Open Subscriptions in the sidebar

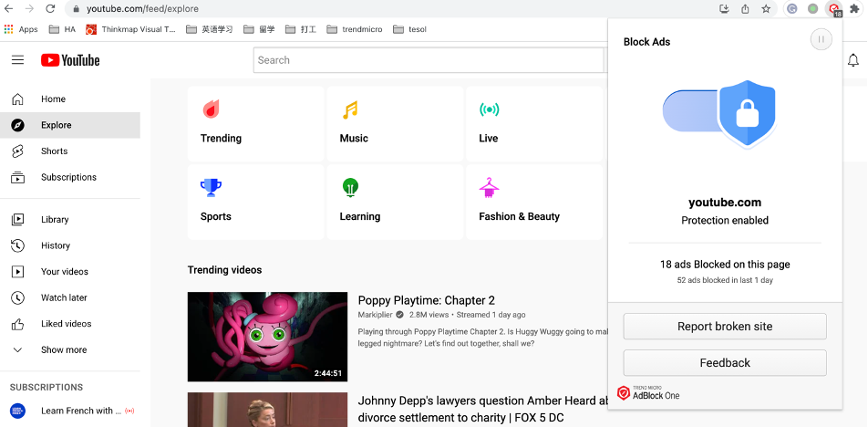point(68,177)
